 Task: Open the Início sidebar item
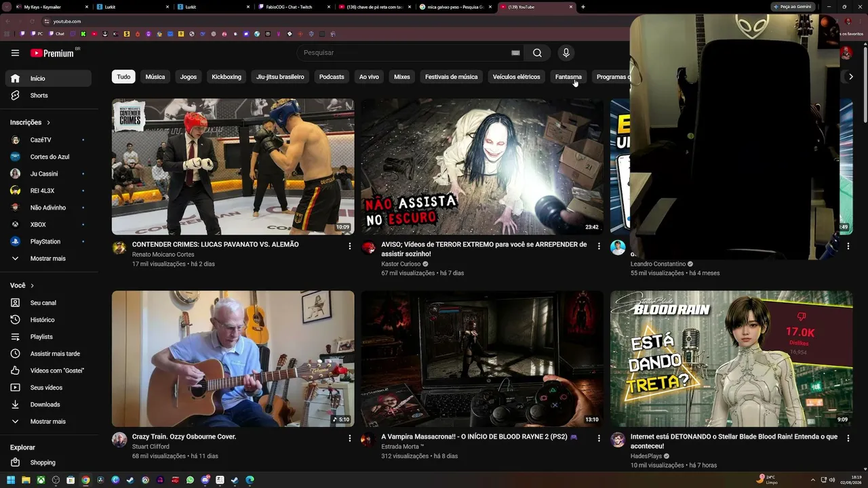pos(48,79)
